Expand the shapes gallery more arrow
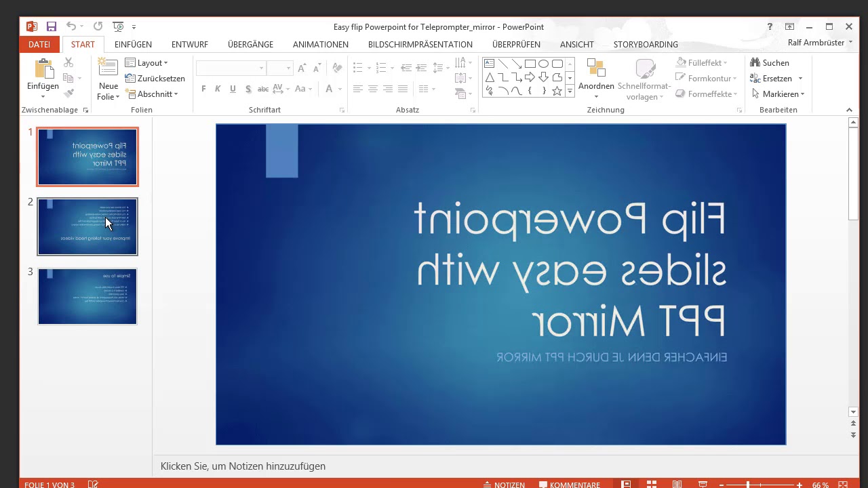The width and height of the screenshot is (868, 488). point(570,91)
